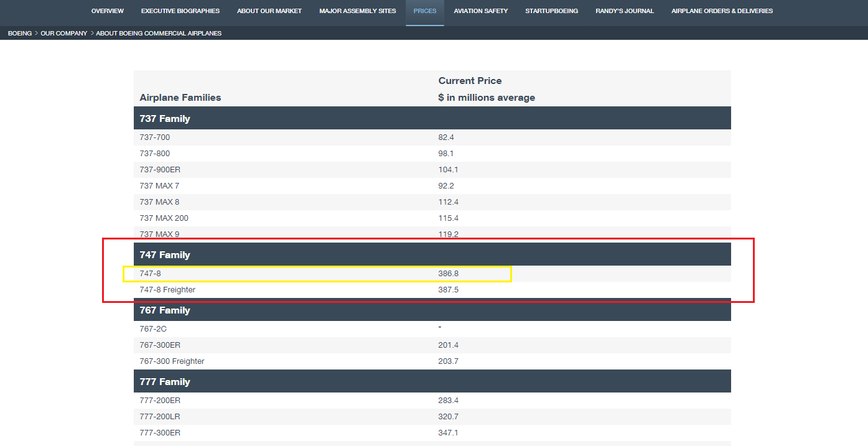Click the 777 Family section header
This screenshot has width=868, height=446.
(432, 381)
